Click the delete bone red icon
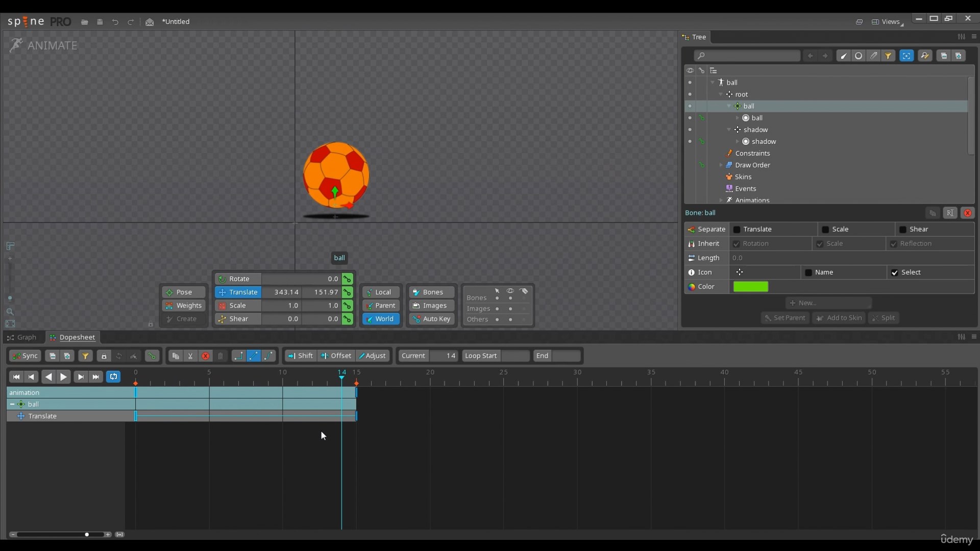Viewport: 980px width, 551px height. (x=967, y=213)
